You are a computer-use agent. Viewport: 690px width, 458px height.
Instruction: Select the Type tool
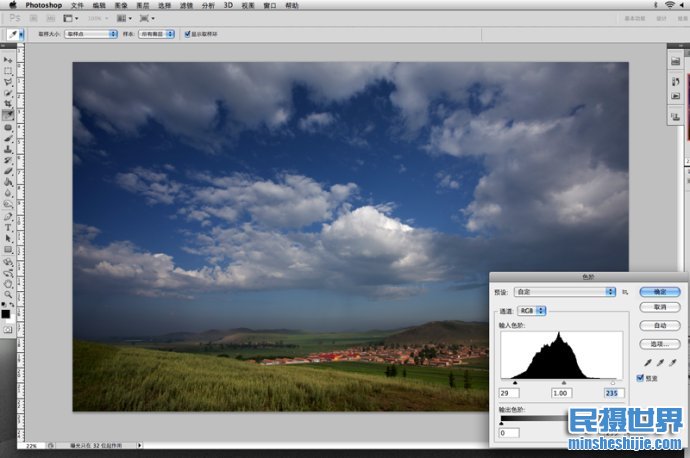[8, 227]
